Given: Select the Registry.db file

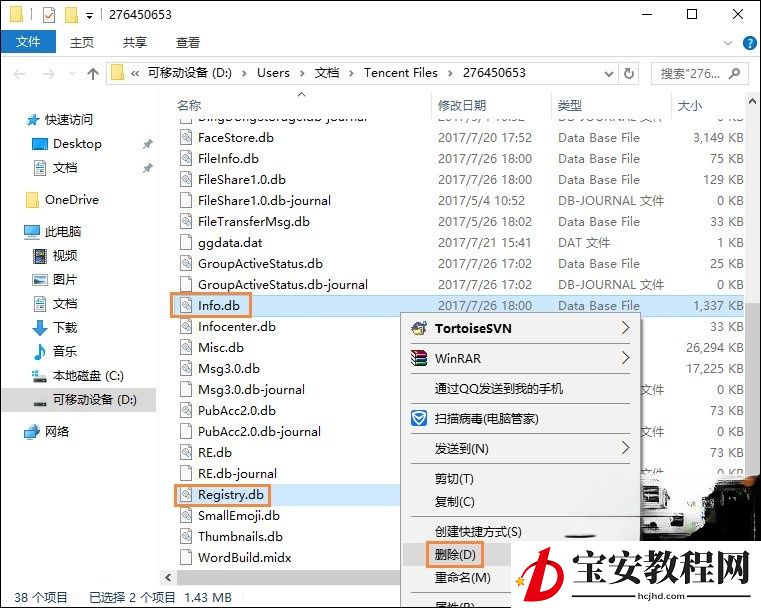Looking at the screenshot, I should 231,495.
